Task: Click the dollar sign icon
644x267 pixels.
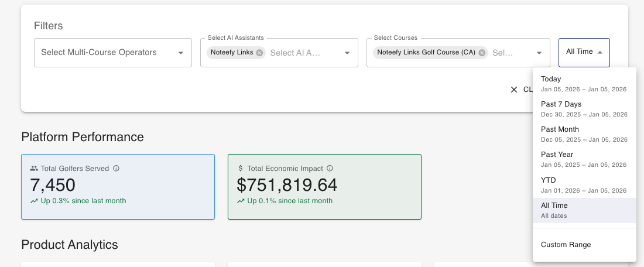Action: coord(241,169)
